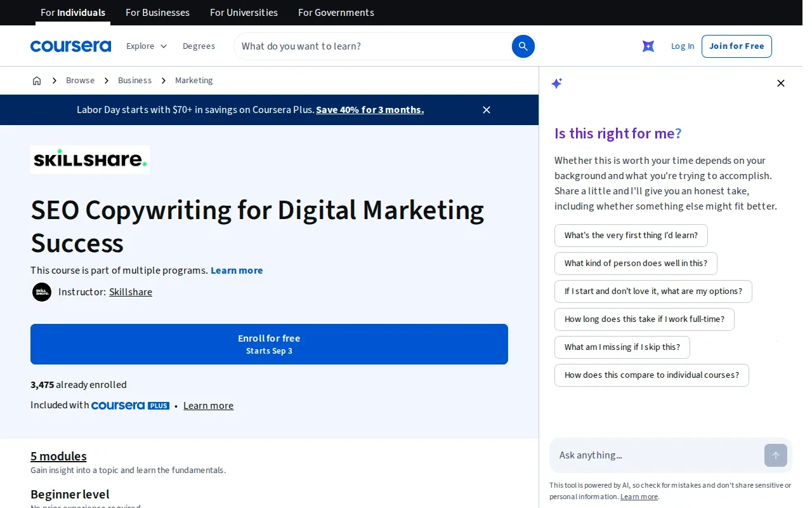812x508 pixels.
Task: Open the Marketing breadcrumb
Action: 194,81
